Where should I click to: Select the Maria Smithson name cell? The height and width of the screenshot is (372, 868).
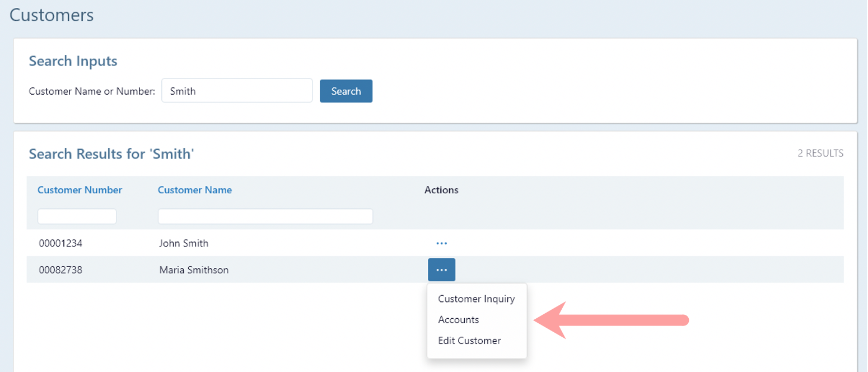(x=194, y=270)
